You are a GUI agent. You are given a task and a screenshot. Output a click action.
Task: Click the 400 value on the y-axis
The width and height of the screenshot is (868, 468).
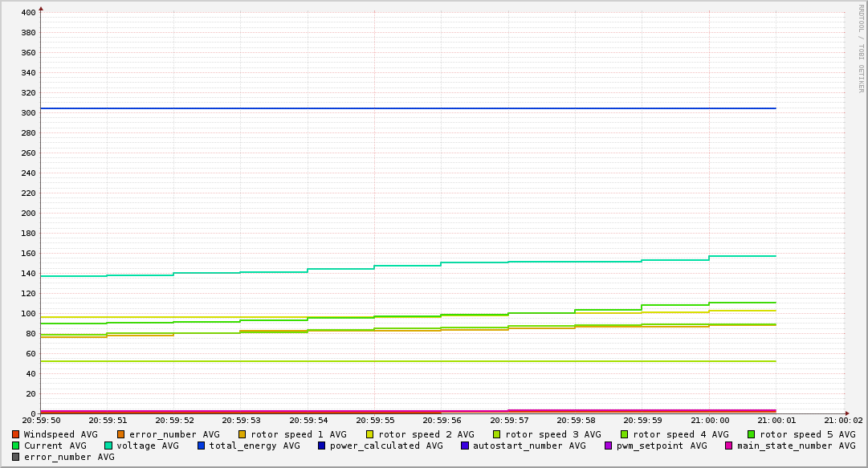tap(27, 13)
